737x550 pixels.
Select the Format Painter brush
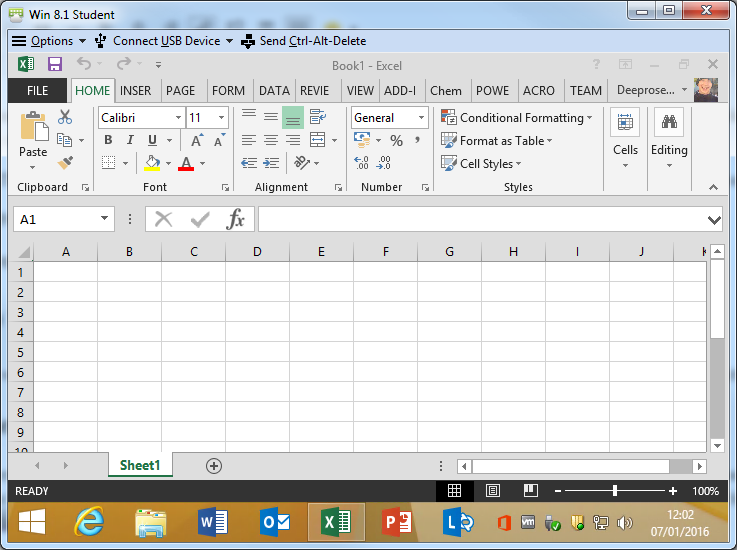click(x=65, y=163)
